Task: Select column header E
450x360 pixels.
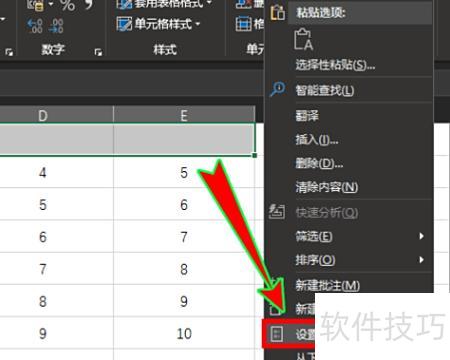Action: click(184, 115)
